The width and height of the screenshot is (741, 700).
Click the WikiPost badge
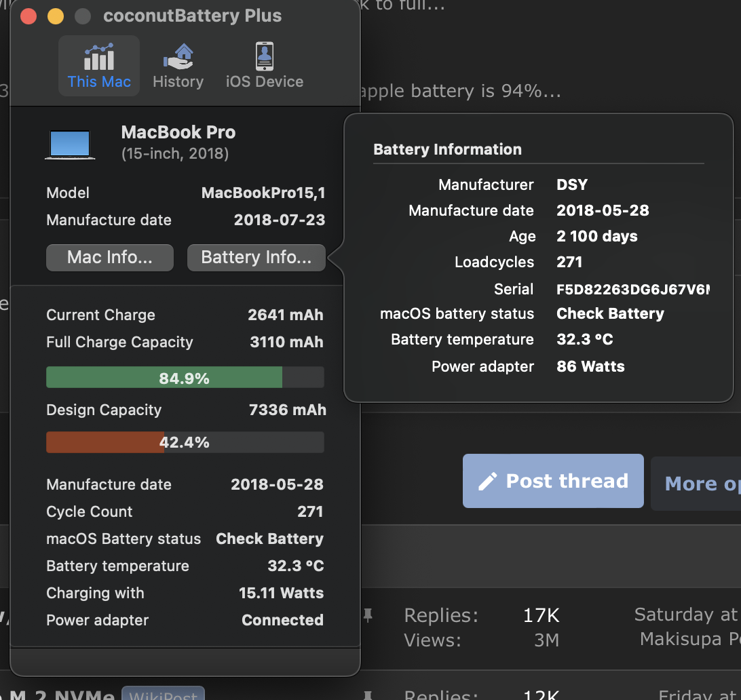tap(163, 694)
